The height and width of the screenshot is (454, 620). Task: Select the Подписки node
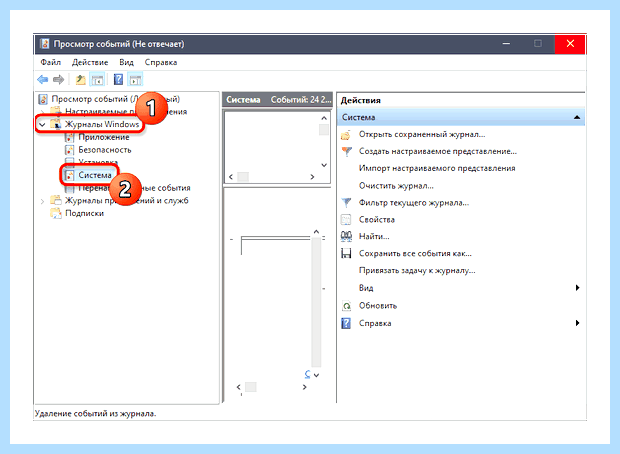(x=84, y=213)
